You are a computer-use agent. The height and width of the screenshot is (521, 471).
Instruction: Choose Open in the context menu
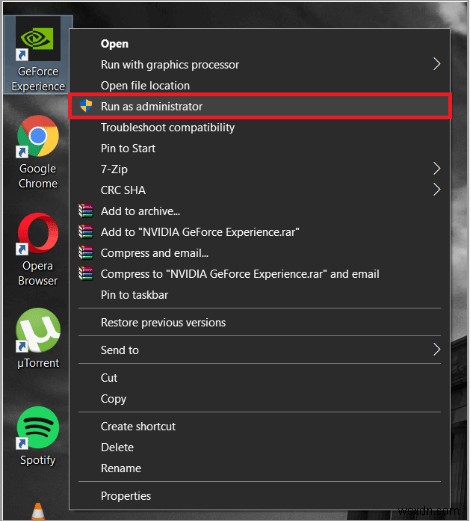tap(260, 44)
